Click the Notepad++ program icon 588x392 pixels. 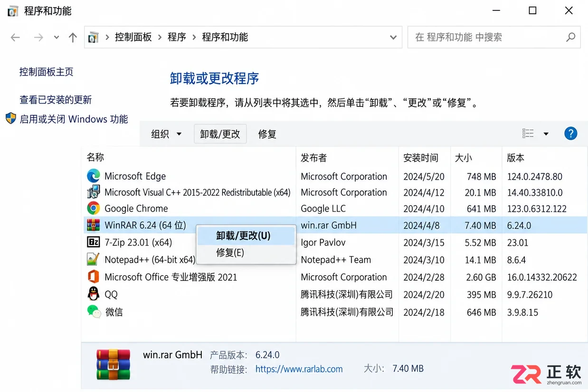[94, 259]
